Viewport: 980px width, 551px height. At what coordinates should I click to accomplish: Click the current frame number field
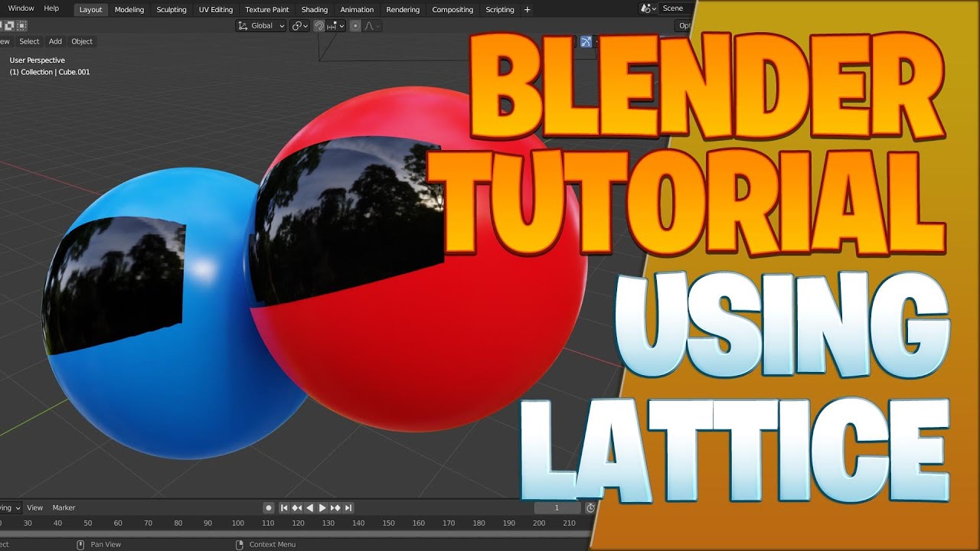[557, 507]
